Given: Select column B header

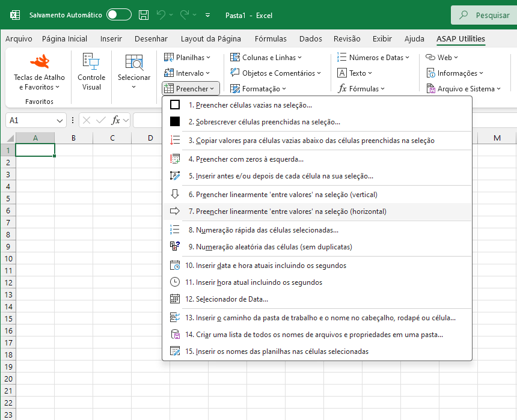Looking at the screenshot, I should tap(73, 138).
